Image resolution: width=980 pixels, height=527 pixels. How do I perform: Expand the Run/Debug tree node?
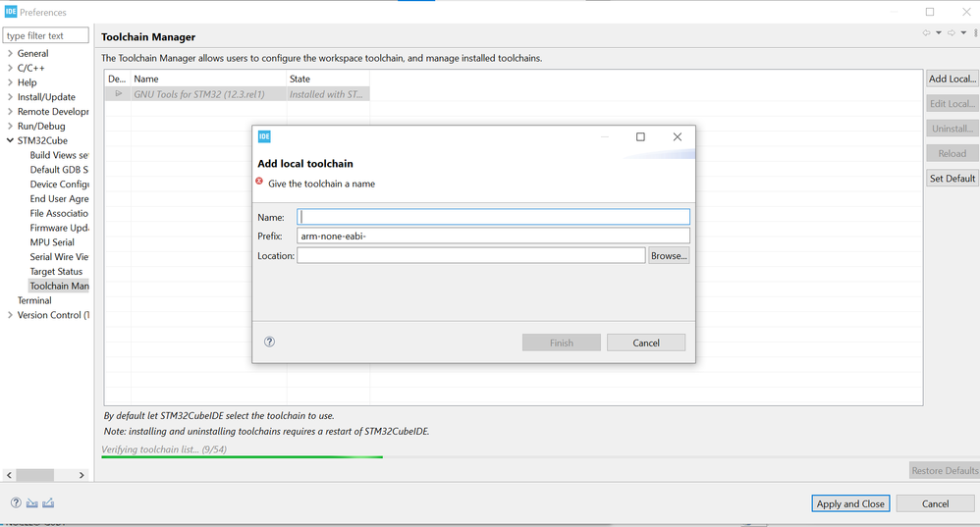10,126
